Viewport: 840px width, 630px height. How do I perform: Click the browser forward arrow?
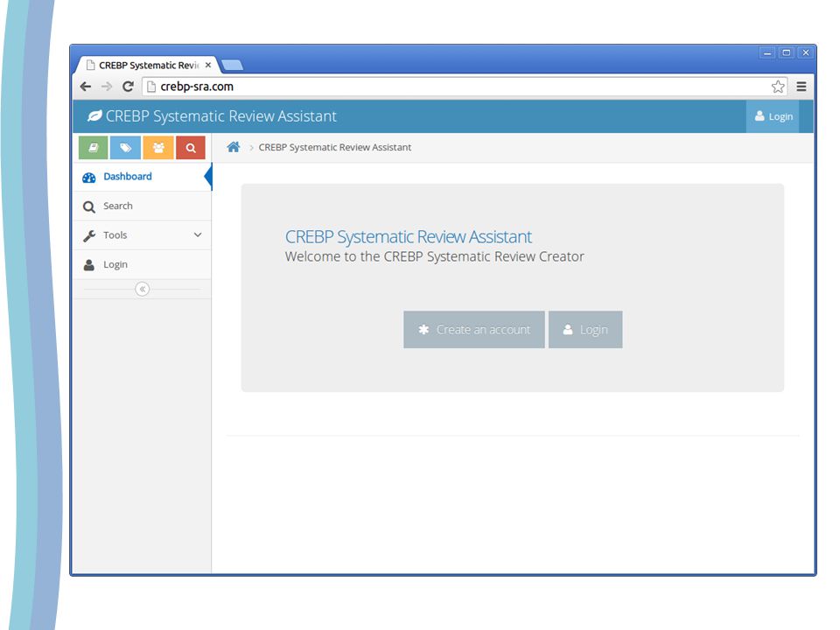coord(107,87)
